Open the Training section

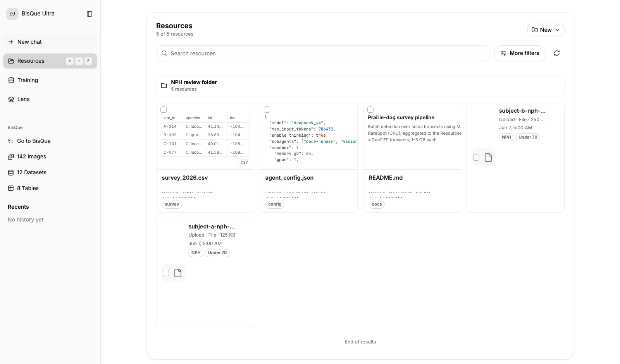[50, 80]
